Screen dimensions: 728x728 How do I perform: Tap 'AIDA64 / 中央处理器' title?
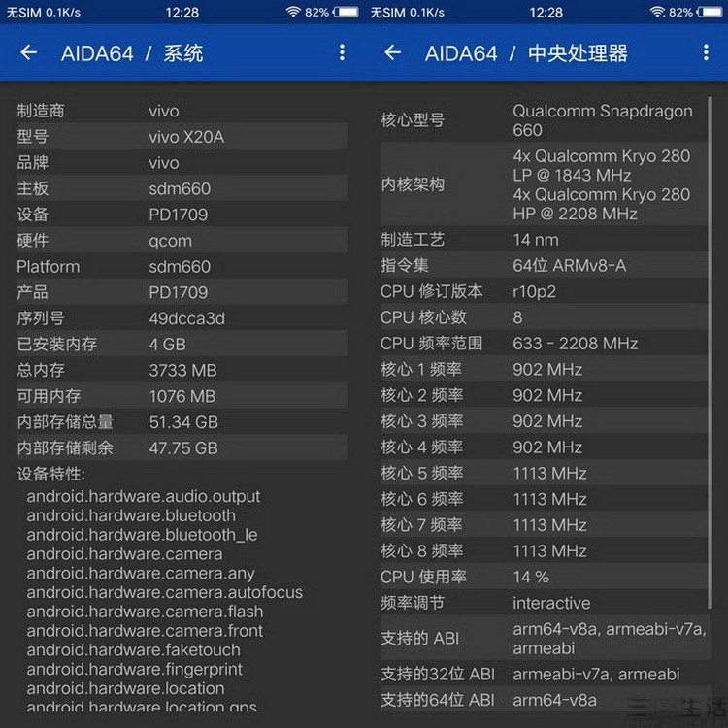point(526,53)
